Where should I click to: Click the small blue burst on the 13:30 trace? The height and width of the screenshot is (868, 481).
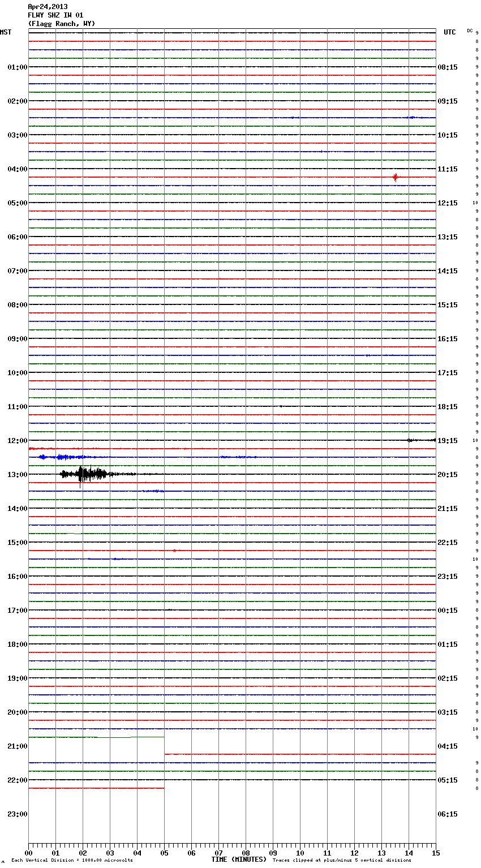tap(153, 491)
